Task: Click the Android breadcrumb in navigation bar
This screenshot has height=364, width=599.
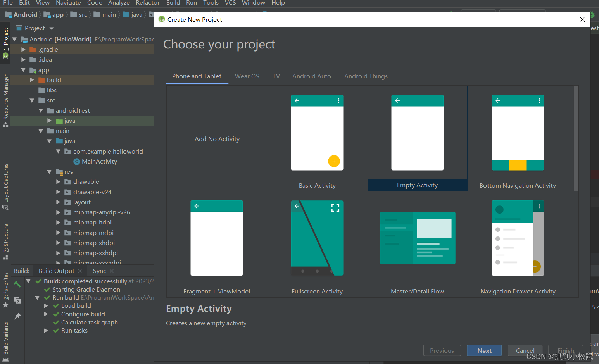Action: (21, 15)
